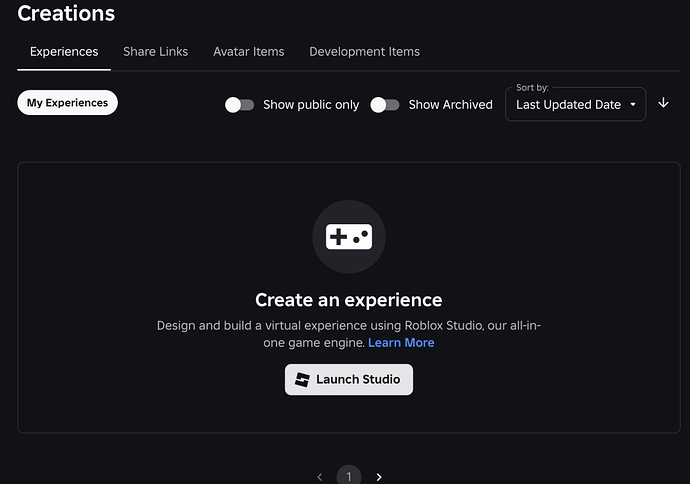Enable the Show Archived switch
Image resolution: width=690 pixels, height=484 pixels.
[x=385, y=105]
